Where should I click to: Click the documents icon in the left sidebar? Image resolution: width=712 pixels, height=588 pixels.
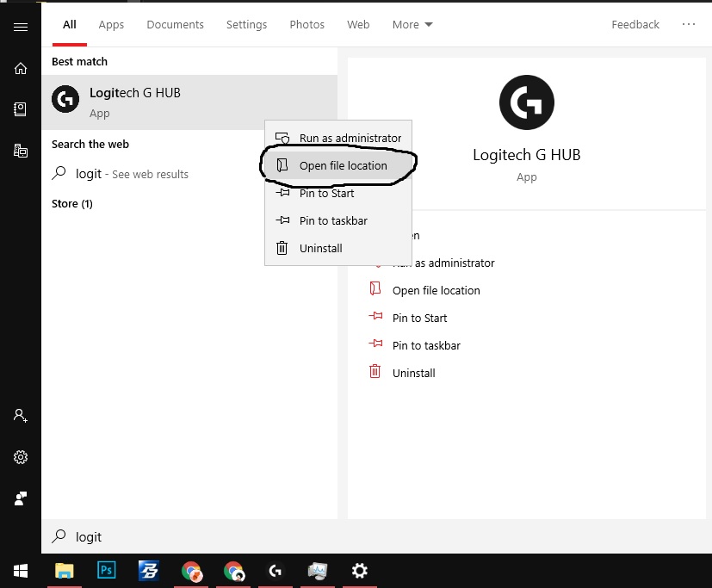[21, 151]
